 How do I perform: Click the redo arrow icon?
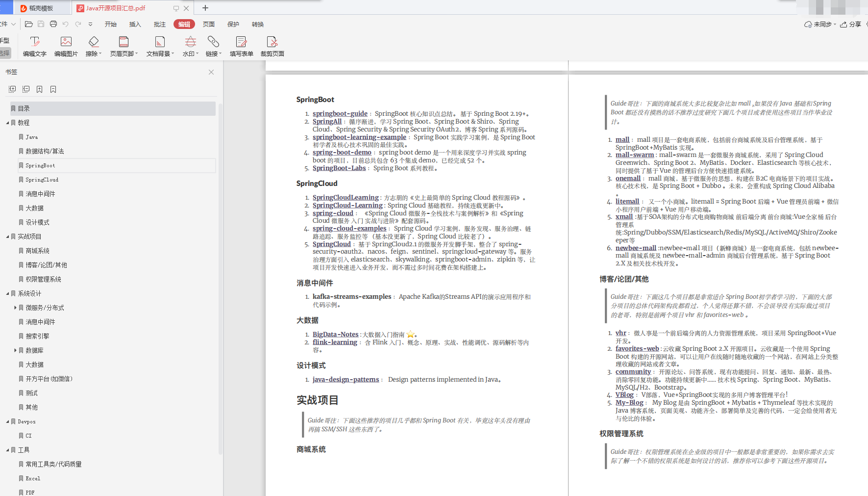pos(78,24)
